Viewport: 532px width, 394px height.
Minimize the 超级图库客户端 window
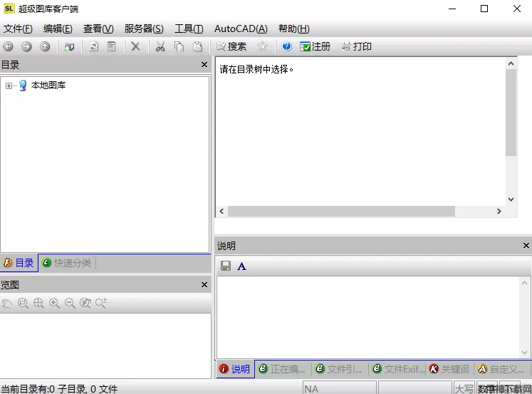452,9
